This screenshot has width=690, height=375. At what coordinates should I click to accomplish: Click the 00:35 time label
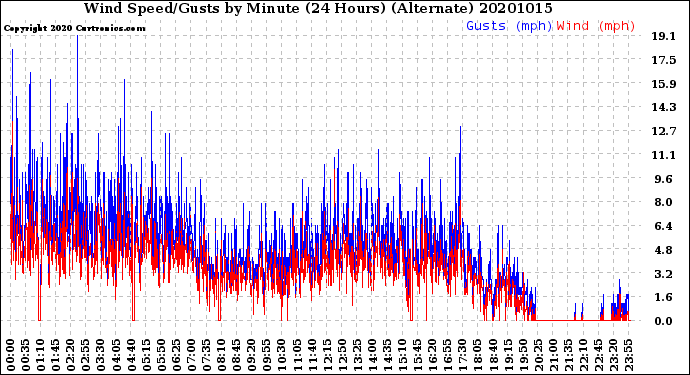point(26,355)
